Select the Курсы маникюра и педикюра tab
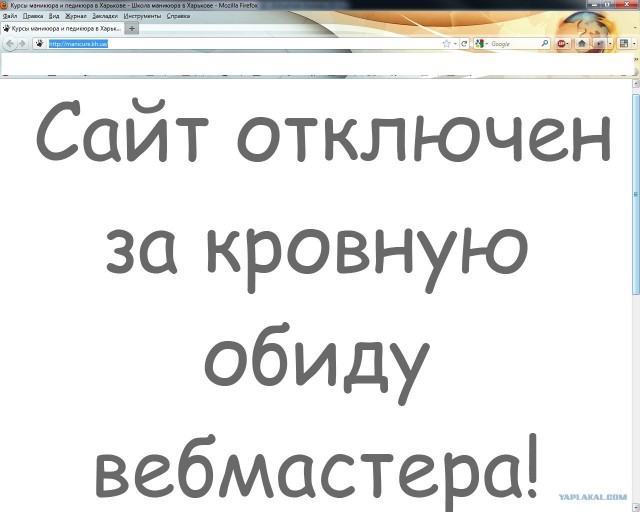 [62, 29]
